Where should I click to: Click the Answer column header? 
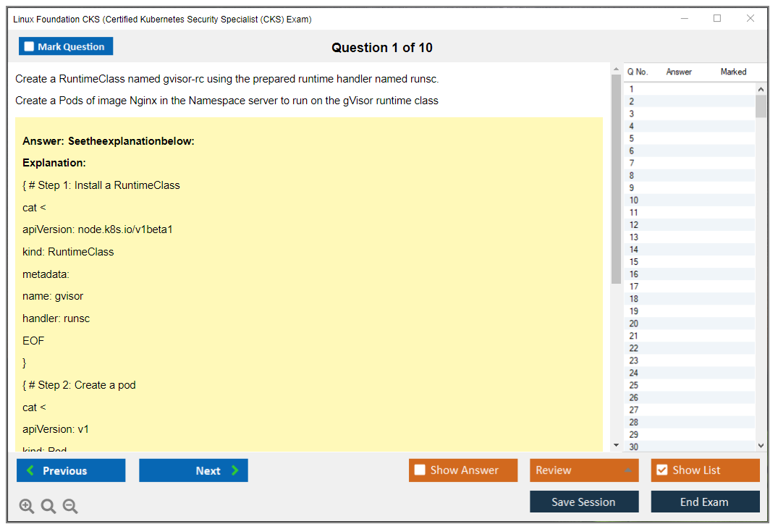pyautogui.click(x=679, y=72)
